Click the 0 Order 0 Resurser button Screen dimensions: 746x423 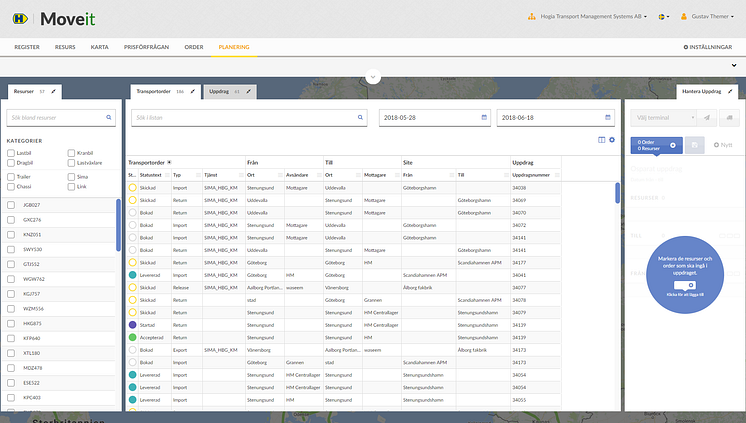pyautogui.click(x=657, y=145)
